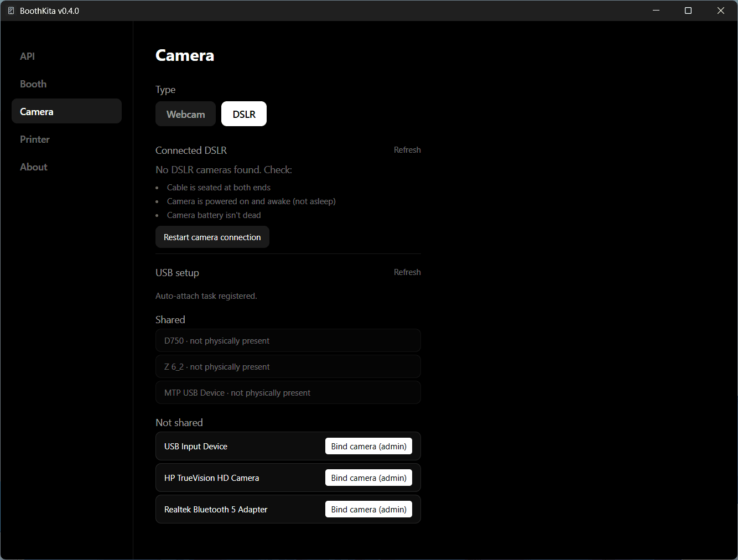Viewport: 738px width, 560px height.
Task: Bind camera for USB Input Device
Action: tap(368, 446)
